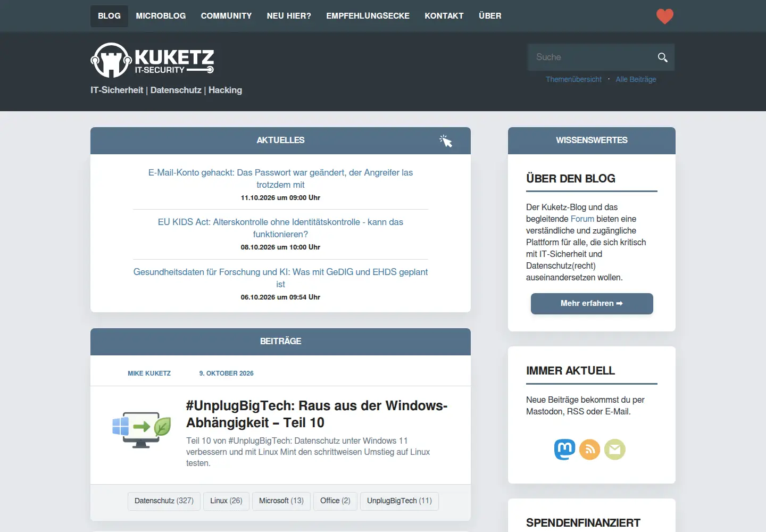This screenshot has height=532, width=766.
Task: Click the post date 9. Oktober 2026
Action: coord(226,373)
